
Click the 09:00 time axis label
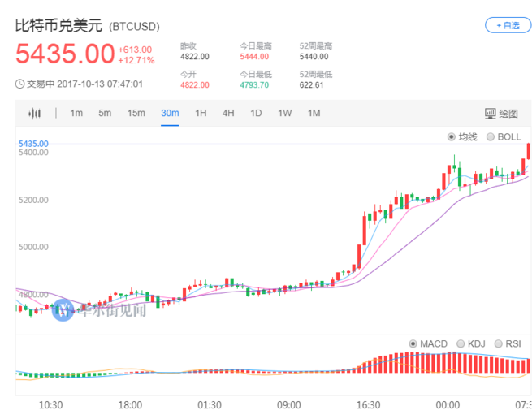click(x=289, y=404)
